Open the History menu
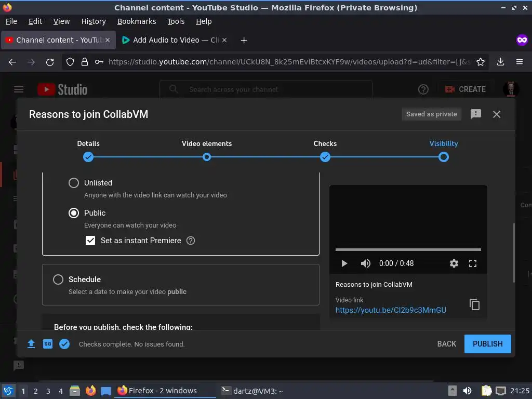 94,21
